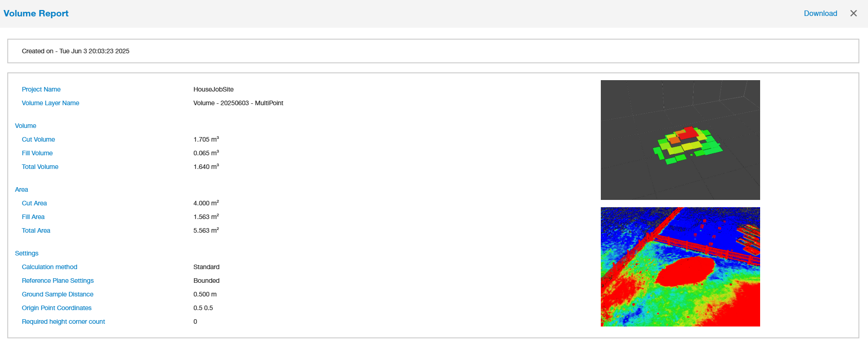This screenshot has width=868, height=352.
Task: Click the Reference Plane Settings label
Action: coord(58,281)
